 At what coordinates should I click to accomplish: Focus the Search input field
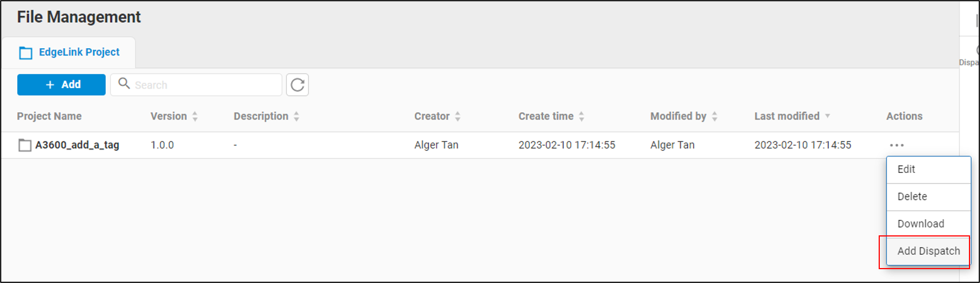tap(205, 85)
